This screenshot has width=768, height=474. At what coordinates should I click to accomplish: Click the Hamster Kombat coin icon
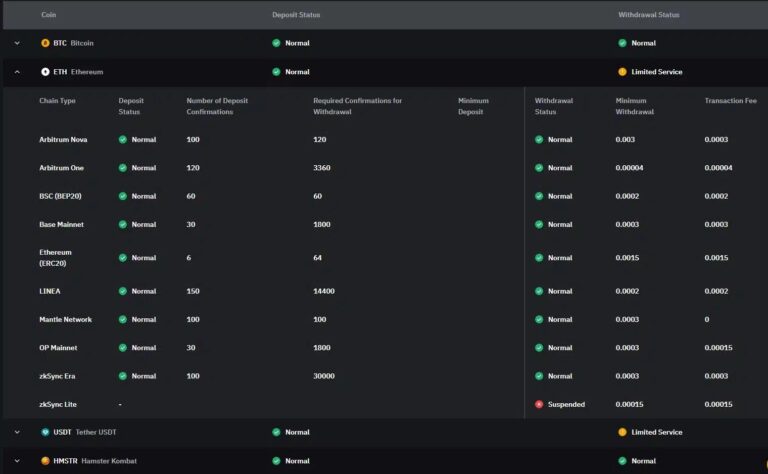tap(45, 461)
